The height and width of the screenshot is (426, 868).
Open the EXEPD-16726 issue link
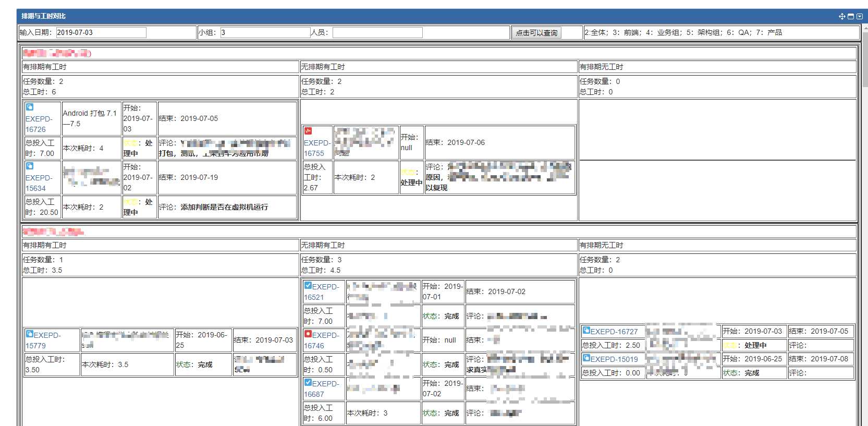(39, 124)
